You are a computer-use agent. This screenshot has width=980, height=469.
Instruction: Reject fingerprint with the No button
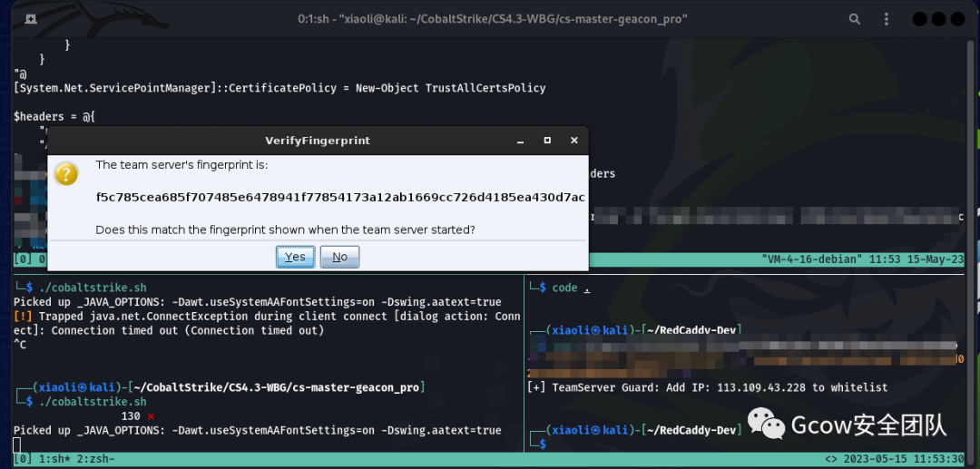point(339,257)
